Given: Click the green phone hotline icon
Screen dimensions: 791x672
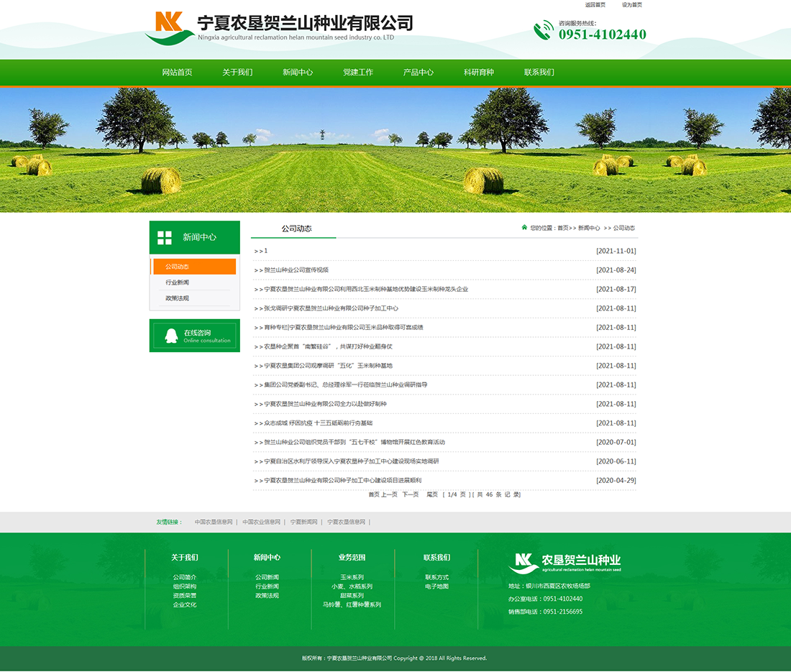Looking at the screenshot, I should (x=543, y=30).
